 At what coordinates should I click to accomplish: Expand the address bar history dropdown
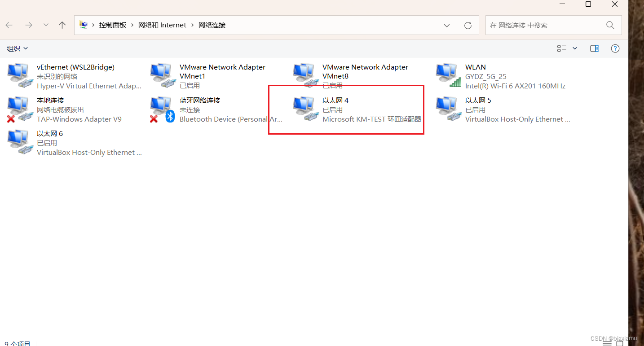tap(447, 26)
